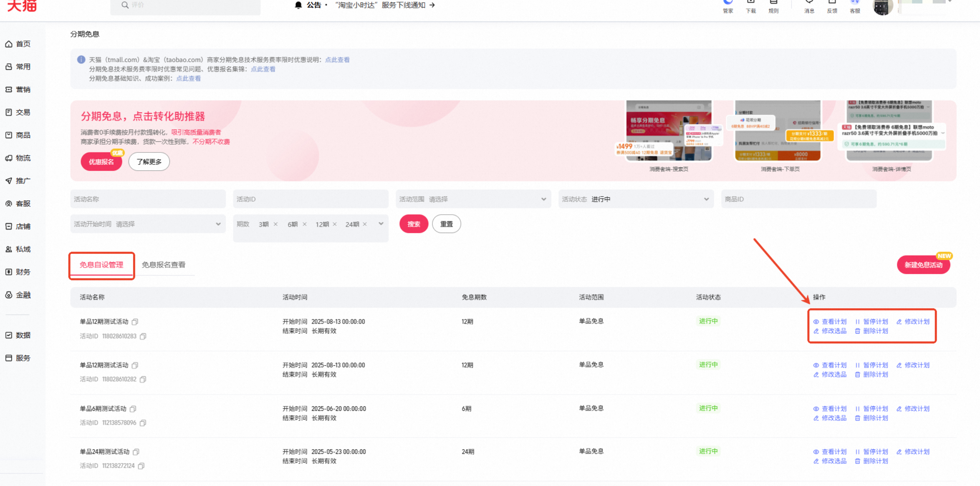The height and width of the screenshot is (486, 980).
Task: Remove the 12期 filter tag
Action: [335, 224]
